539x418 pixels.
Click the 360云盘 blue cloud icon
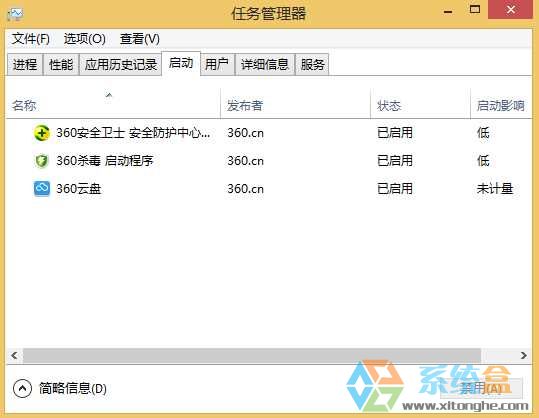42,188
